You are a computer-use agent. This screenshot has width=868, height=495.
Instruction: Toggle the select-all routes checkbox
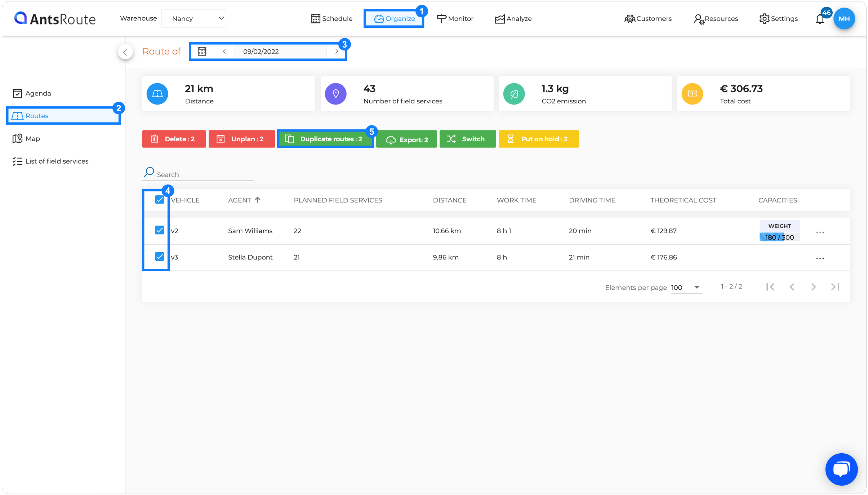click(160, 200)
